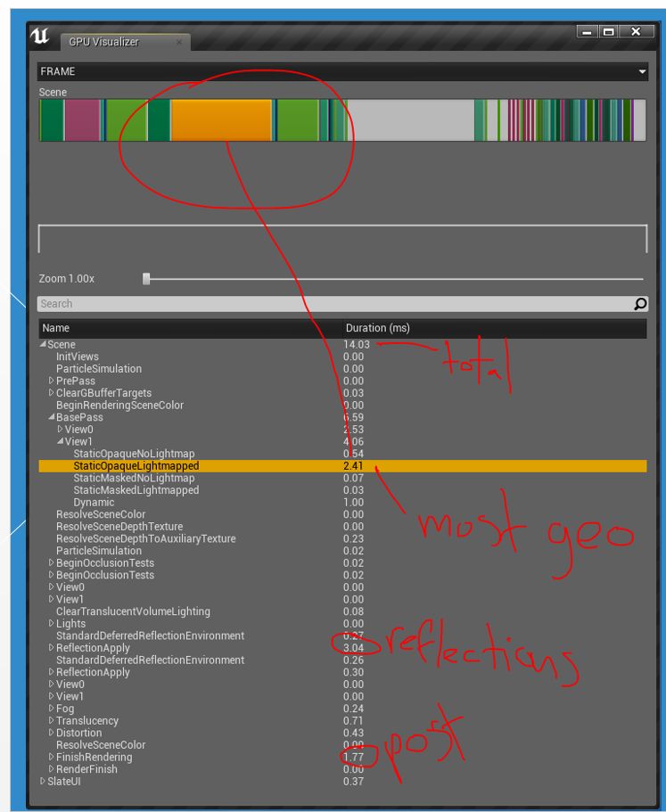
Task: Click the 1.00 Dynamic duration value
Action: [353, 503]
